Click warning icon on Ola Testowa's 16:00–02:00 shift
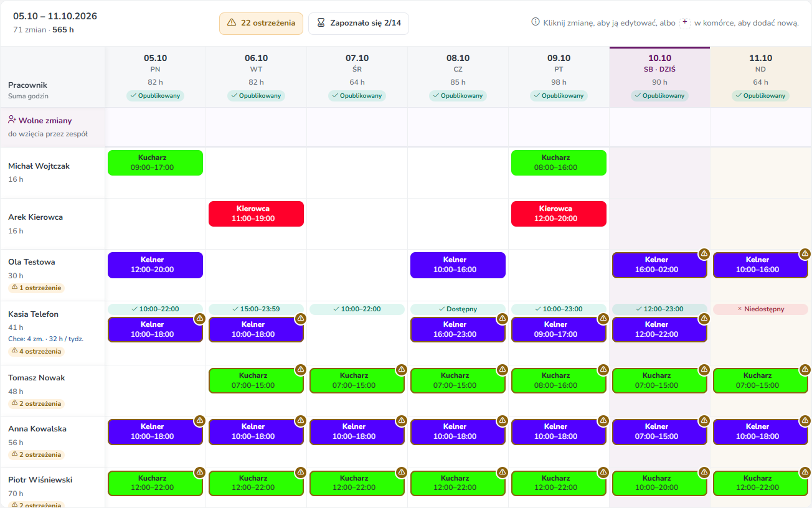 pyautogui.click(x=704, y=253)
